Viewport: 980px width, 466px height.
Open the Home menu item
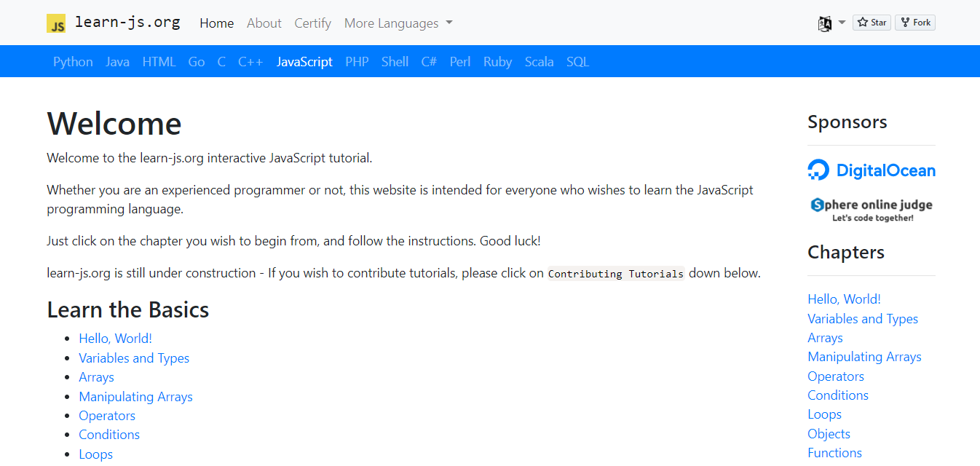(216, 23)
